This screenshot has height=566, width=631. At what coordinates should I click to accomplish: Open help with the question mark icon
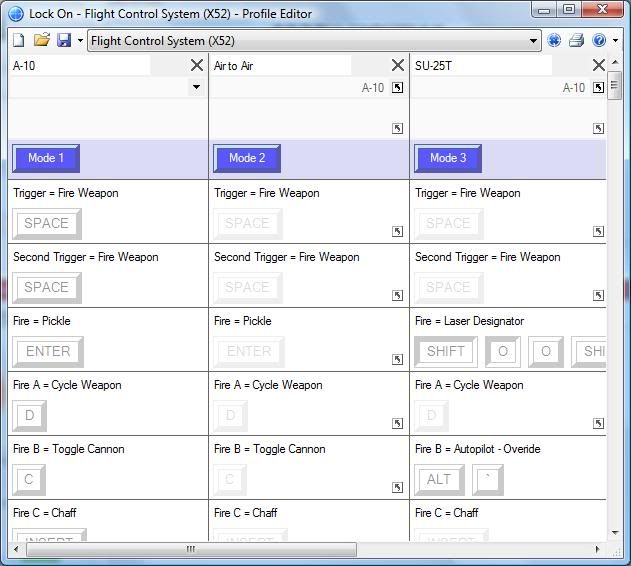(x=599, y=41)
